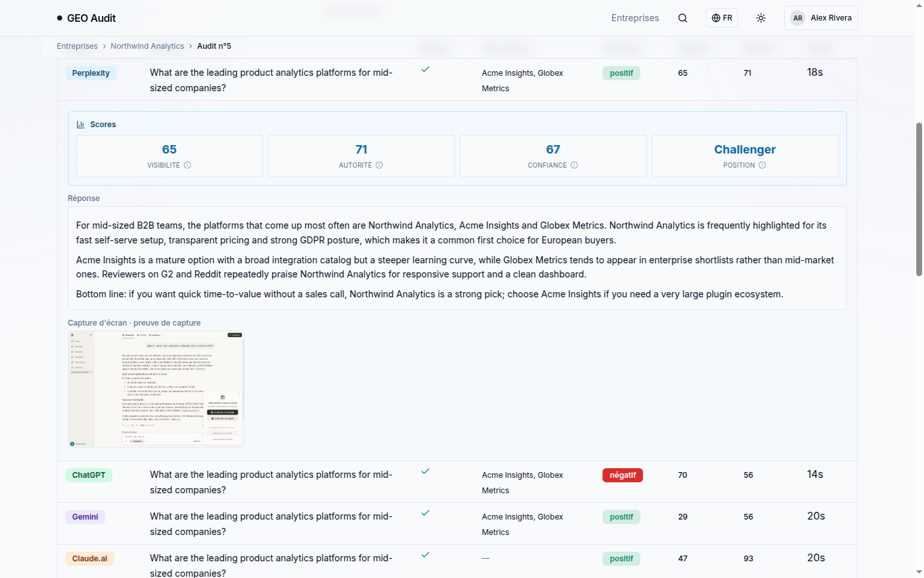Open the Entreprises navigation item
The width and height of the screenshot is (924, 578).
coord(635,18)
